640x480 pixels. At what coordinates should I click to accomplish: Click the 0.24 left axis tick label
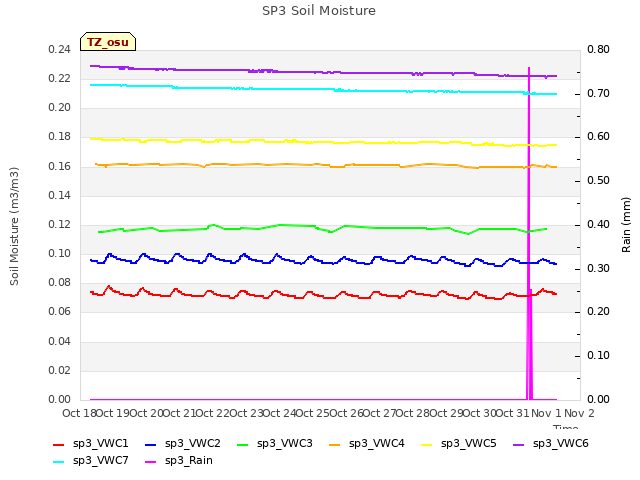tap(60, 49)
